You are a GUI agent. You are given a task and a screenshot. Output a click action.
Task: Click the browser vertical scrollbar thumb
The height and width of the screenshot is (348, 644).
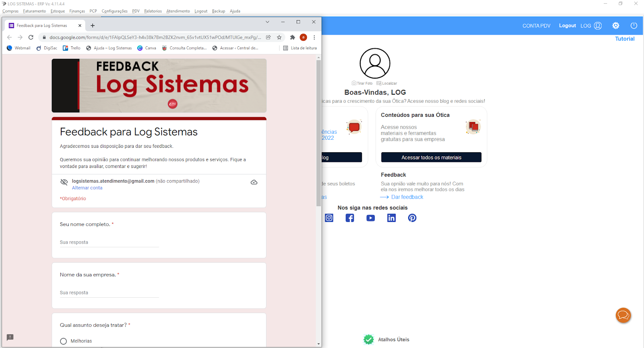coord(319,133)
